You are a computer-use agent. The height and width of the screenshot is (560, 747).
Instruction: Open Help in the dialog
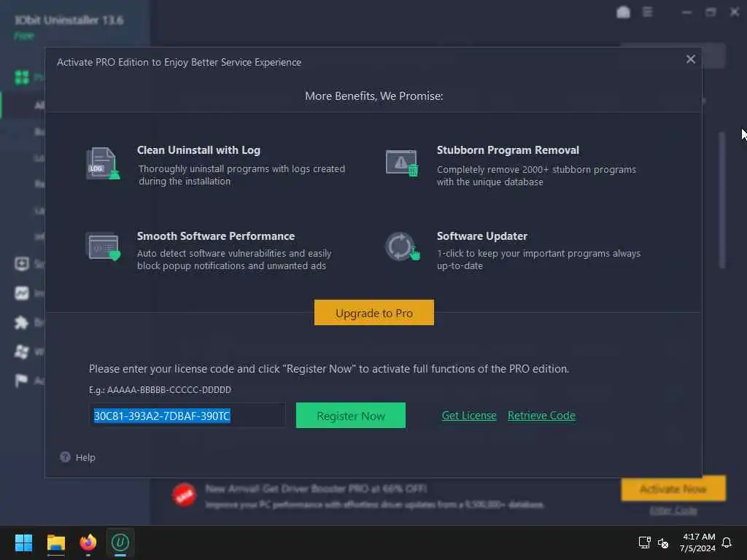pyautogui.click(x=85, y=457)
